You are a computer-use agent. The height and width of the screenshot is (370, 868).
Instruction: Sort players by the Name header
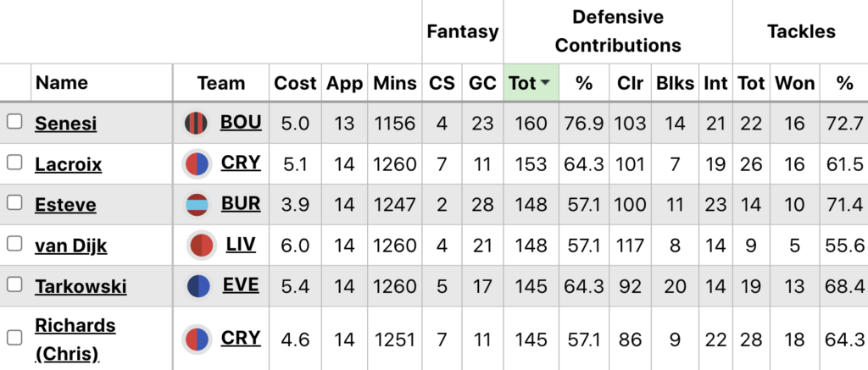[62, 83]
